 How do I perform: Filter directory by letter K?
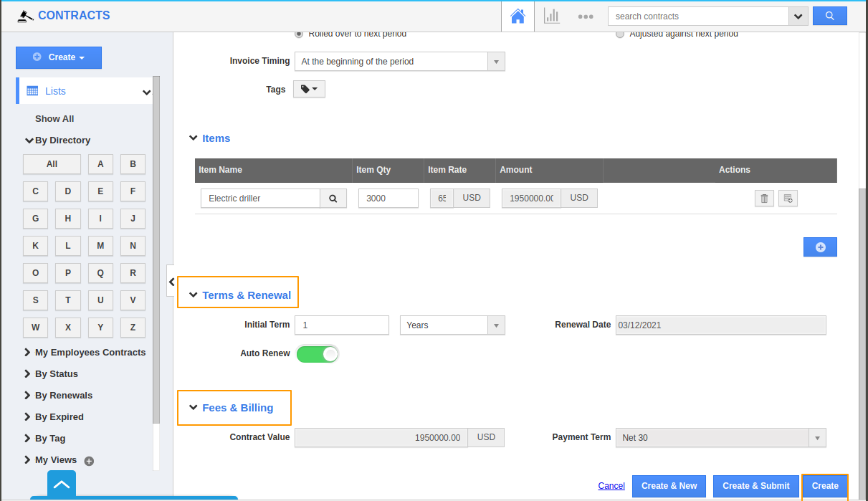pyautogui.click(x=36, y=246)
